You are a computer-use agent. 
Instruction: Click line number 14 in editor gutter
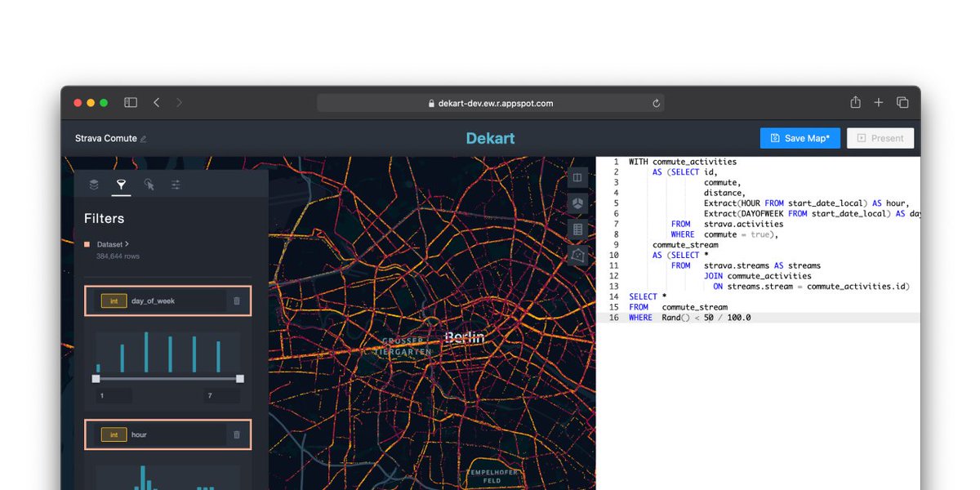coord(613,296)
